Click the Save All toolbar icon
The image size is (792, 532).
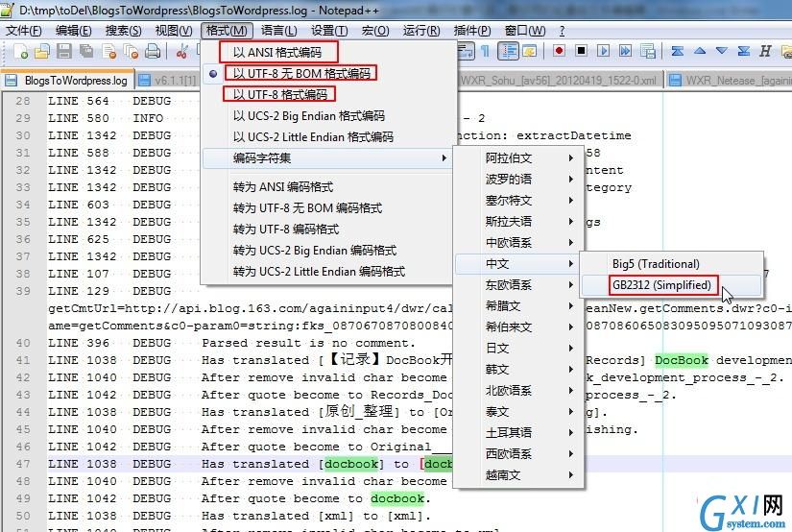click(86, 51)
